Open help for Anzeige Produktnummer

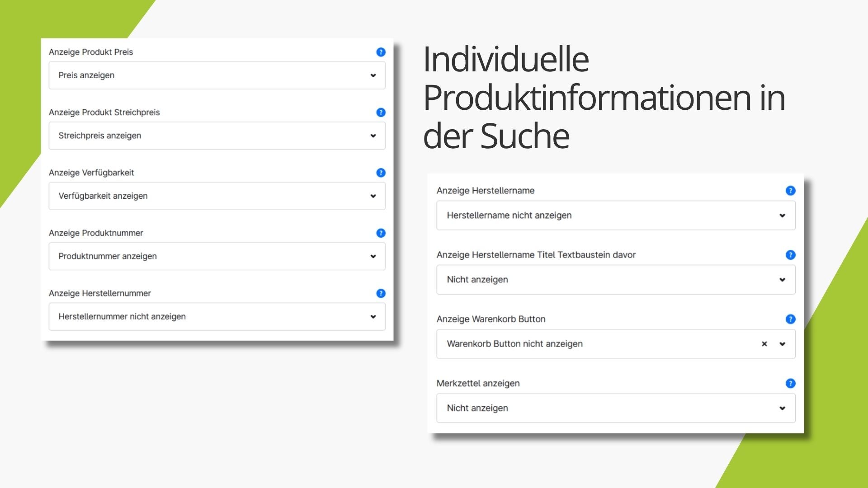381,233
